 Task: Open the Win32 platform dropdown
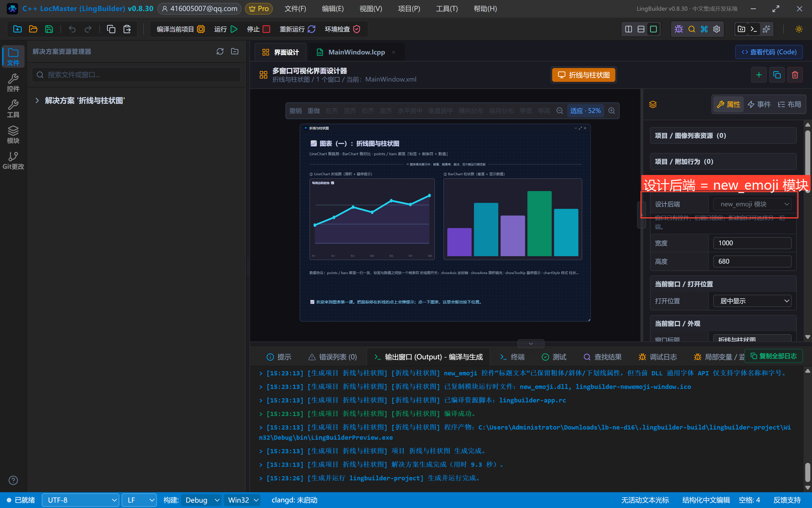(243, 500)
